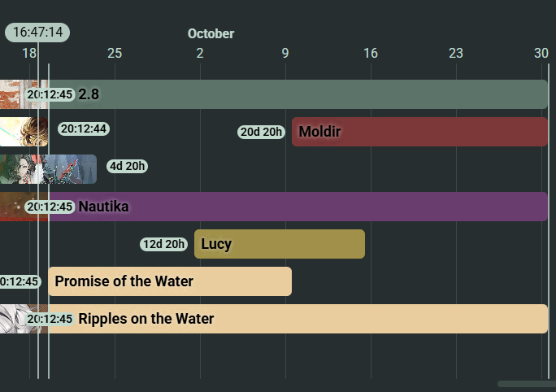Viewport: 556px width, 392px height.
Task: Click the 16:47:14 current time marker
Action: pos(37,33)
